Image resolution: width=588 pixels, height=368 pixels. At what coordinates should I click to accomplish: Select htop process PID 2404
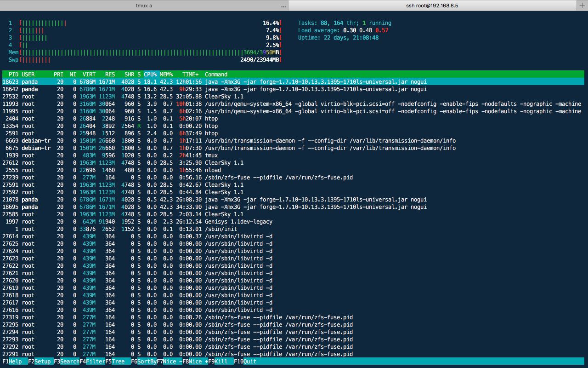pyautogui.click(x=293, y=119)
